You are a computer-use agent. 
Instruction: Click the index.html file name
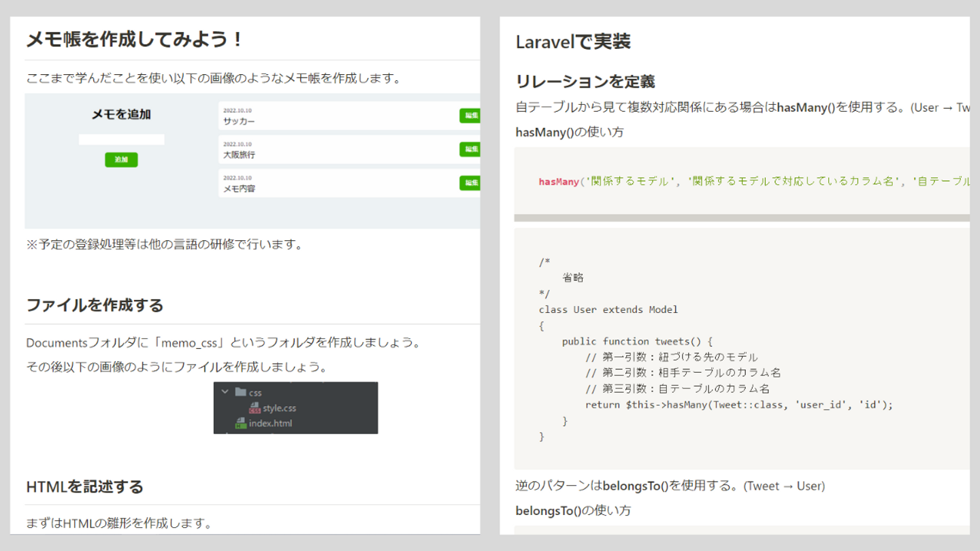click(270, 423)
